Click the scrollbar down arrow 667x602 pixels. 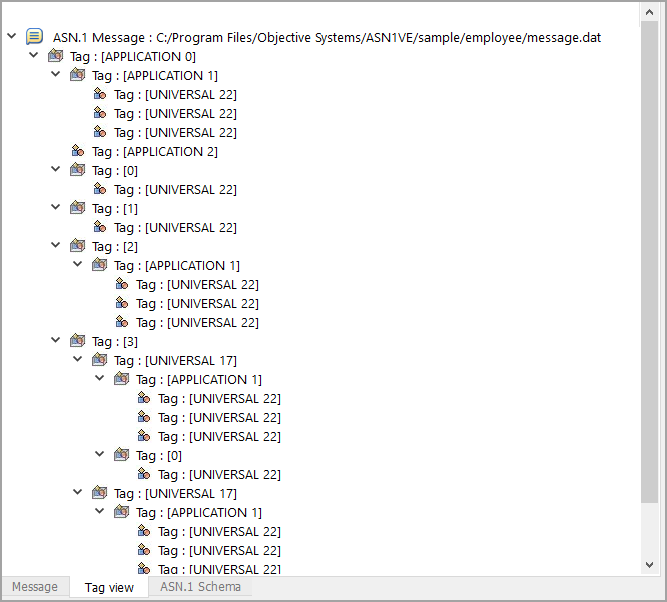[651, 566]
